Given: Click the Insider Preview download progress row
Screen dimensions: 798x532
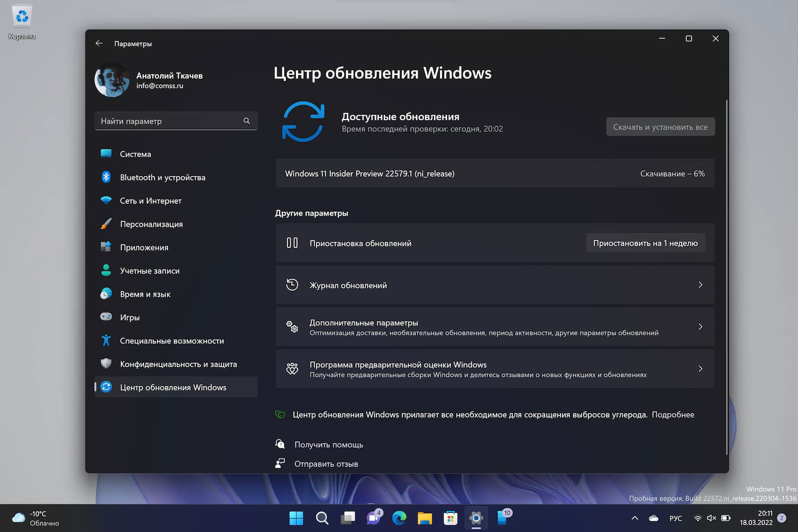Looking at the screenshot, I should tap(495, 173).
